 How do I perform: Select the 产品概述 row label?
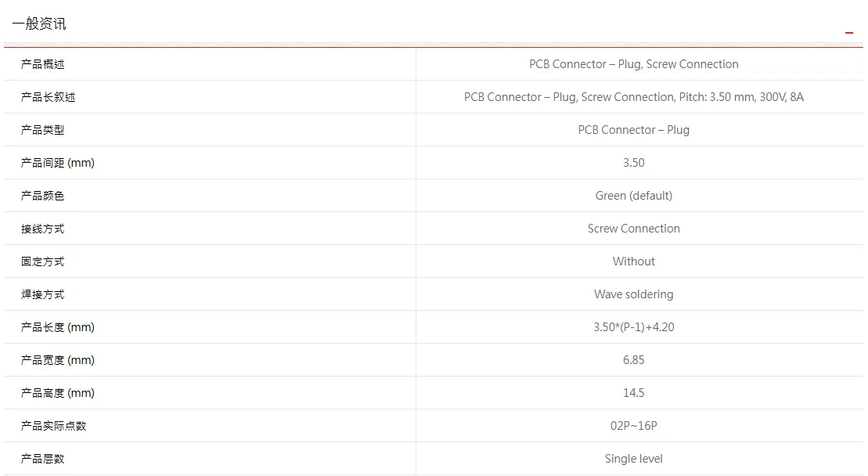pos(42,64)
